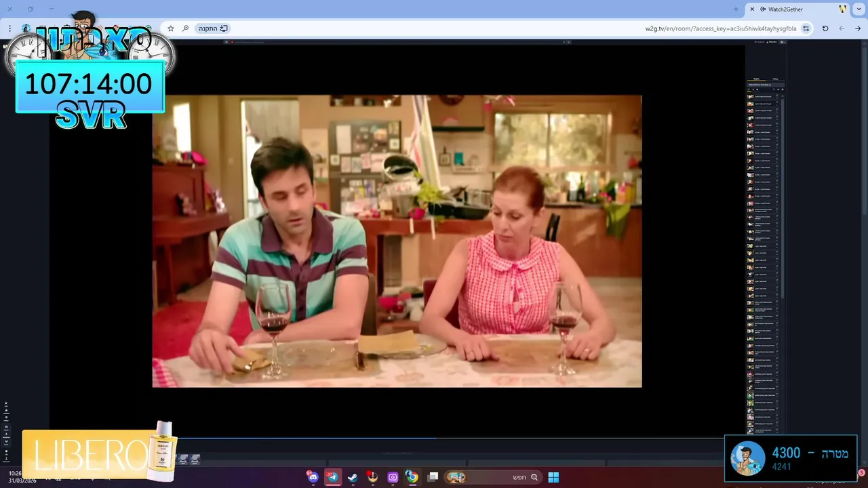Open a new browser tab
This screenshot has width=868, height=488.
pos(736,9)
